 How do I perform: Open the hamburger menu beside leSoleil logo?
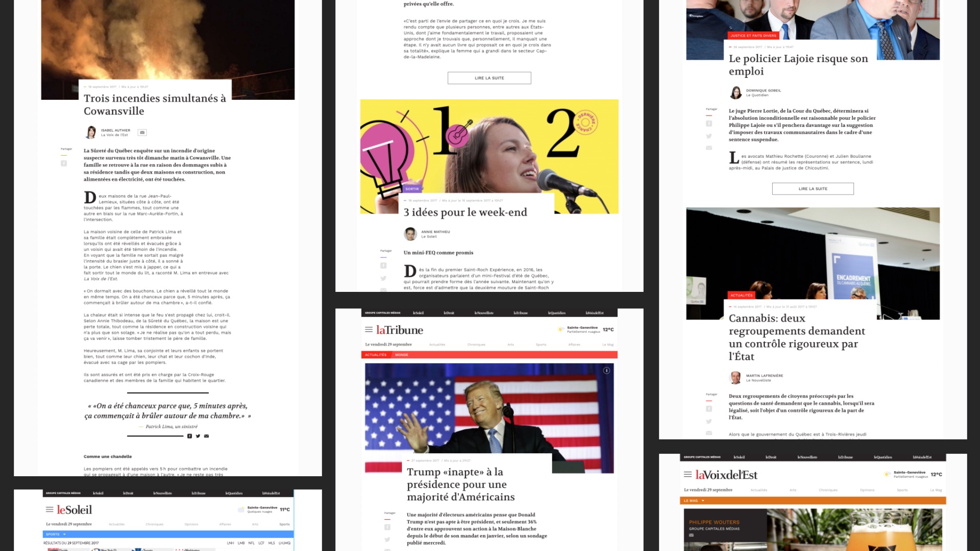[50, 510]
